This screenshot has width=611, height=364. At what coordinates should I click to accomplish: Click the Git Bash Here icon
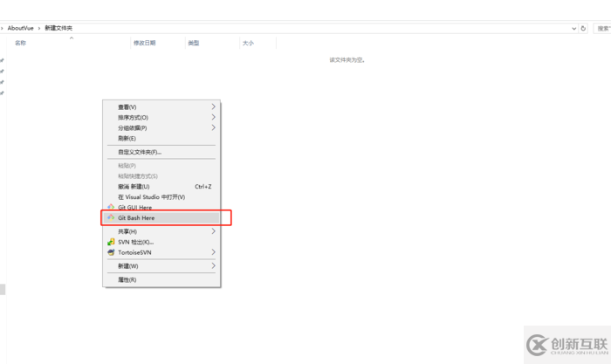coord(111,217)
